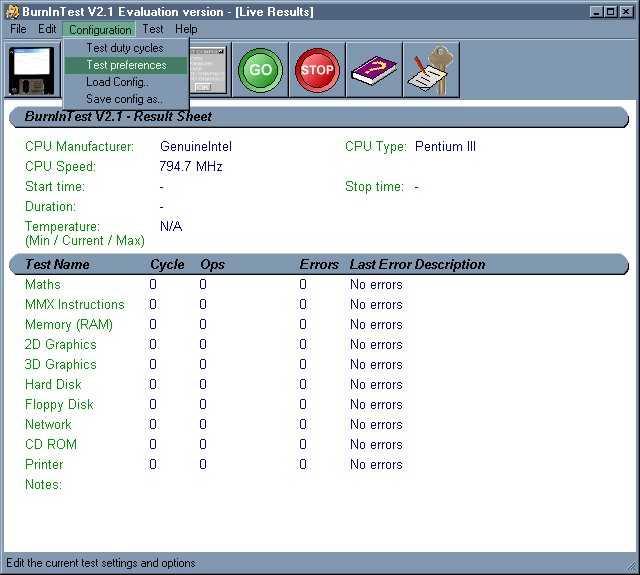The height and width of the screenshot is (575, 640).
Task: Click the 2D Graphics test label
Action: (61, 344)
